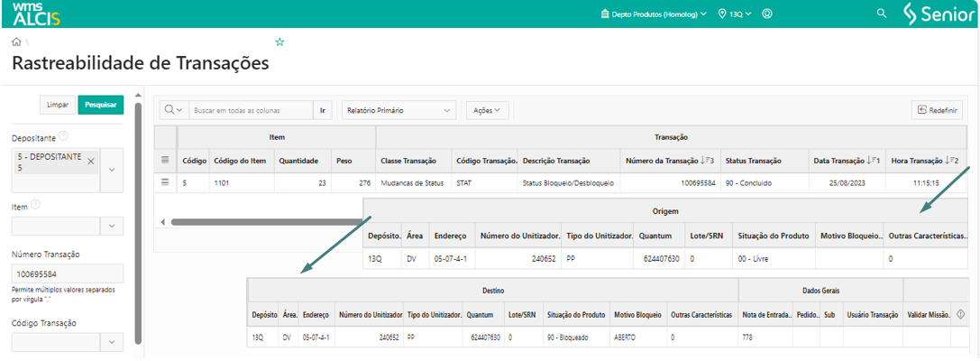Click the Usuário Transação column header
Screen dimensions: 980x361
[x=873, y=315]
